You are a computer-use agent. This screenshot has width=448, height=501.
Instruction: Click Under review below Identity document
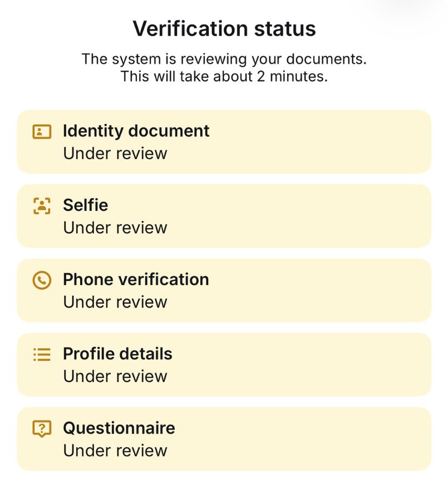click(115, 154)
